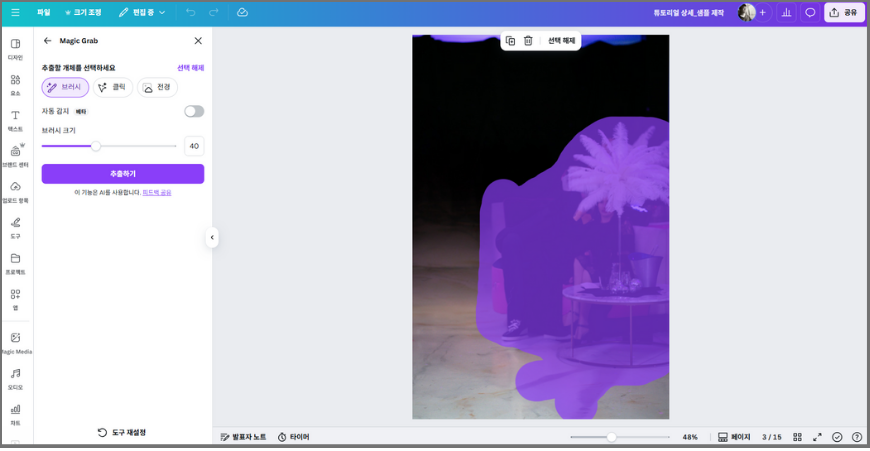Image resolution: width=870 pixels, height=451 pixels.
Task: Click the cloud save status icon
Action: [242, 12]
